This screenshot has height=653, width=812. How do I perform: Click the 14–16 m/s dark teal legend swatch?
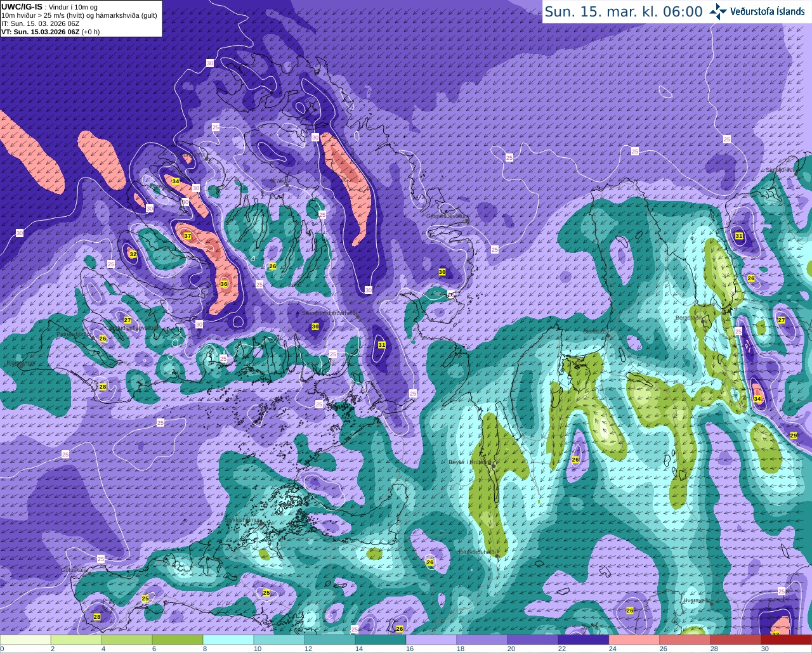coord(381,640)
